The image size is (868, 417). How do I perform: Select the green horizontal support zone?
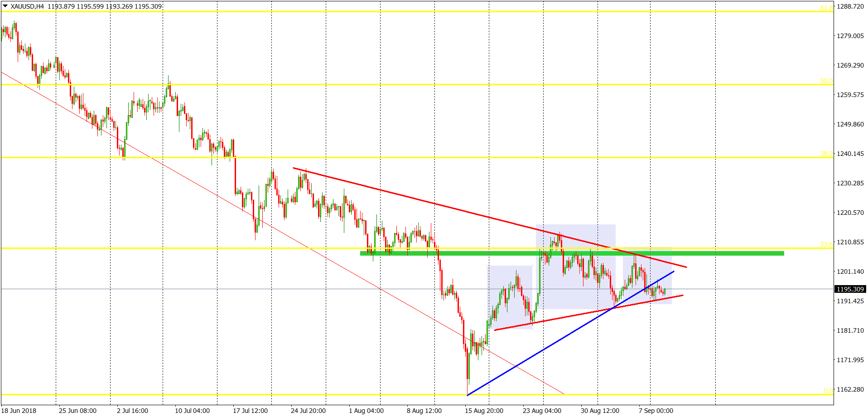572,253
